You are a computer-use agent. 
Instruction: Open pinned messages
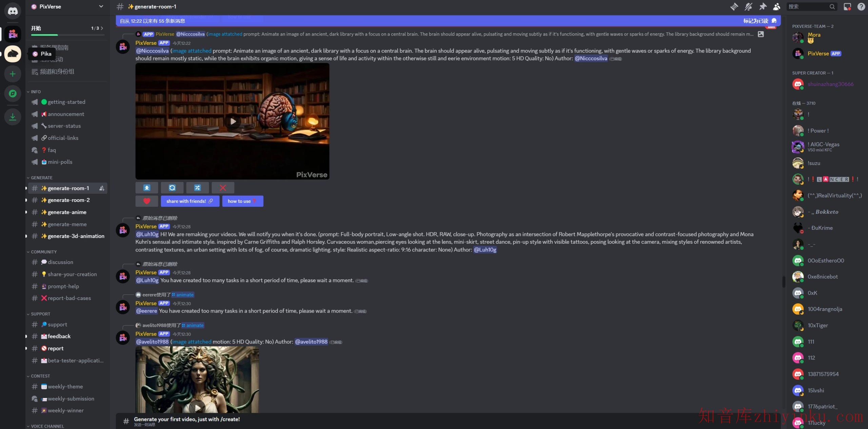763,6
